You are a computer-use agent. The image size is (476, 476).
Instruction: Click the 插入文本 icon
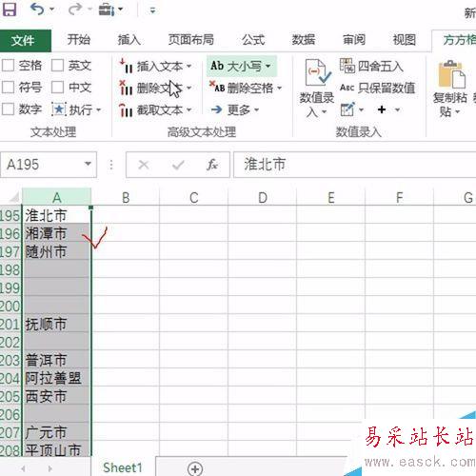click(126, 66)
